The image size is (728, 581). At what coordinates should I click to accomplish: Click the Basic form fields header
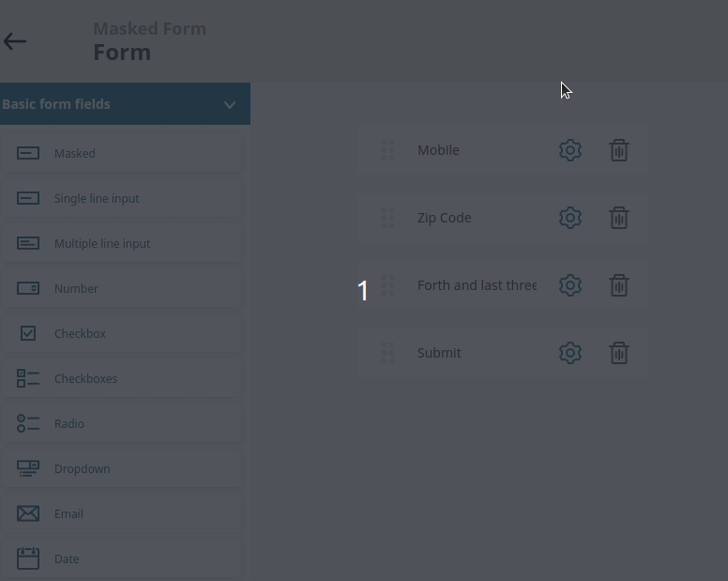coord(125,104)
